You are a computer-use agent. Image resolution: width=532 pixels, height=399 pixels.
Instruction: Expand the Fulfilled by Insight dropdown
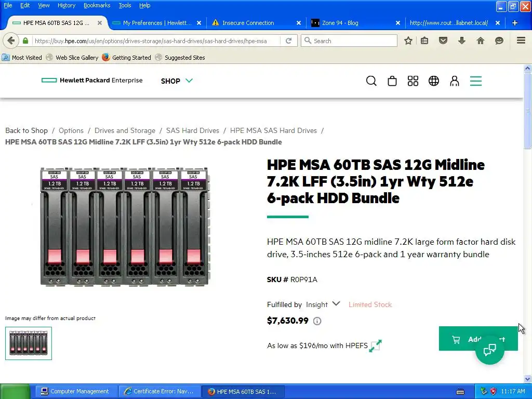coord(323,304)
